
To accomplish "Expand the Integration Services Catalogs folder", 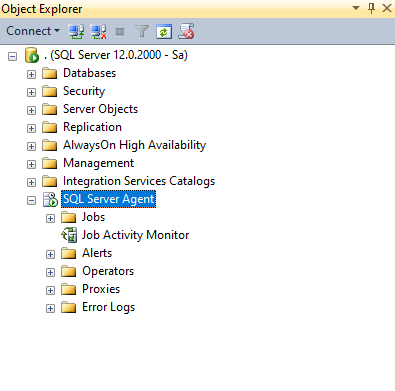I will (x=31, y=182).
